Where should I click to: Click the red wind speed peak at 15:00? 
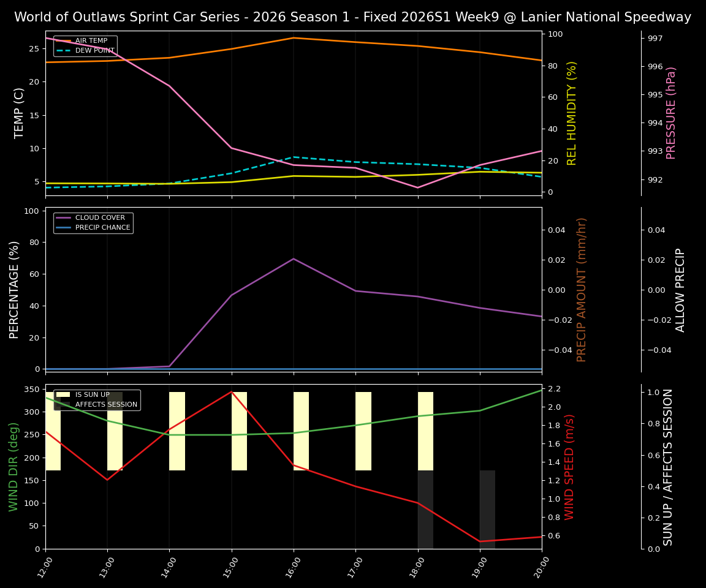[231, 393]
